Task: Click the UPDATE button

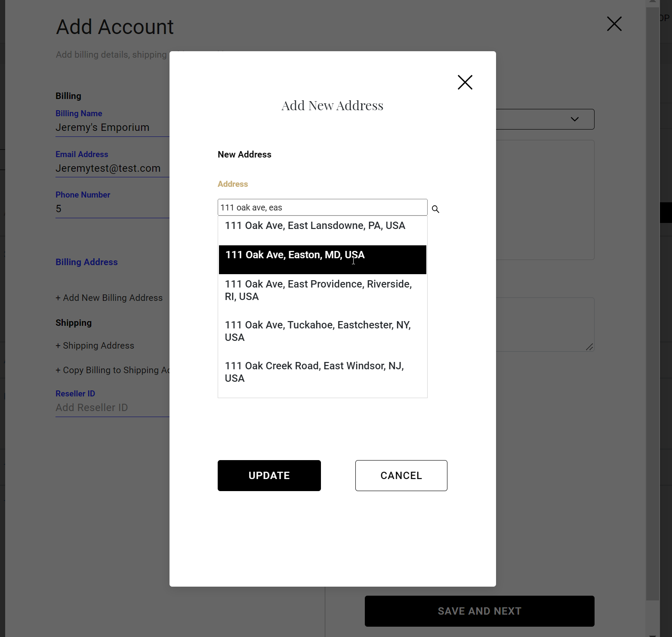Action: pos(269,476)
